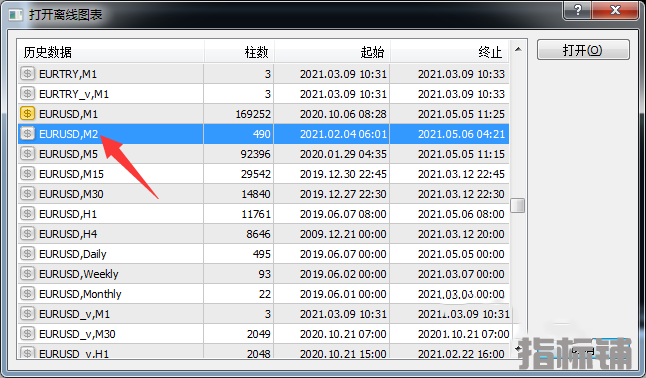The width and height of the screenshot is (646, 378).
Task: Select the EURTRY,M1 entry
Action: click(263, 74)
